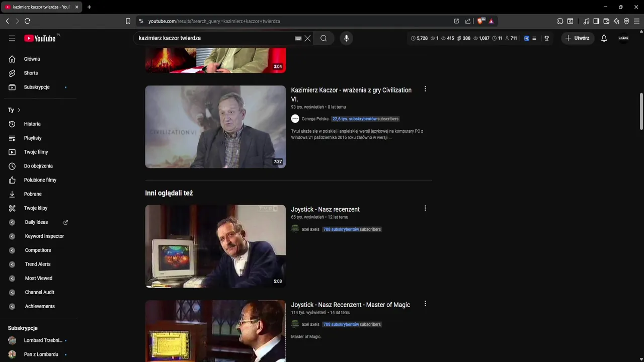Open the Joystick - Nasz recenzent title link
644x362 pixels.
tap(325, 209)
